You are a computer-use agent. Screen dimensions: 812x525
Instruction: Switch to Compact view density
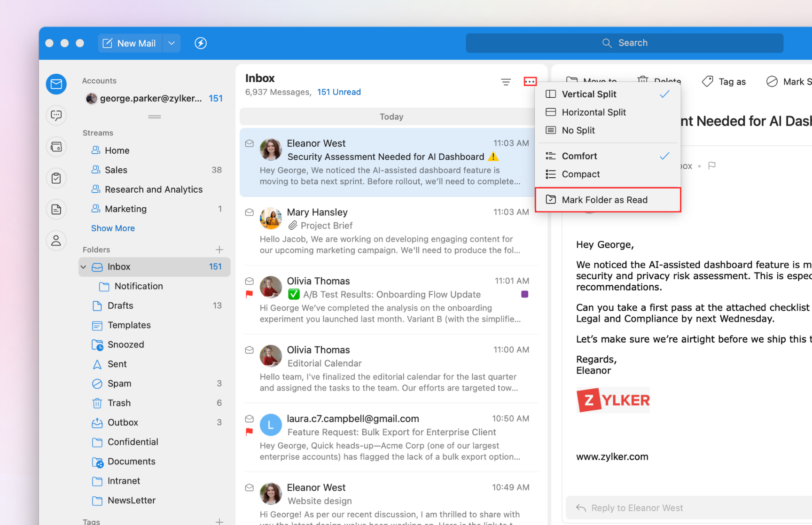point(580,174)
